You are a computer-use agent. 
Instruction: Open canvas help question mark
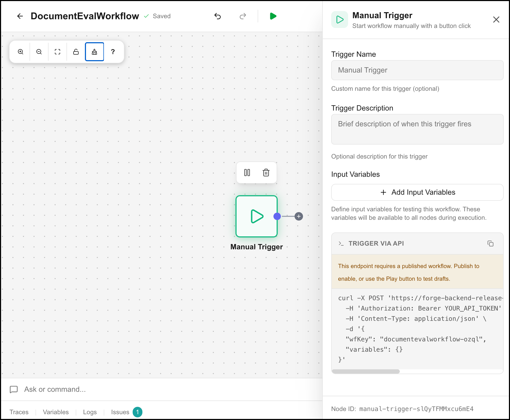point(113,52)
